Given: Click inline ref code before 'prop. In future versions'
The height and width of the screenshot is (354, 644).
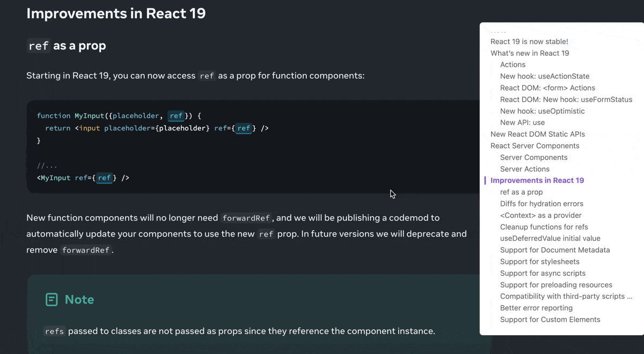Looking at the screenshot, I should pyautogui.click(x=266, y=234).
